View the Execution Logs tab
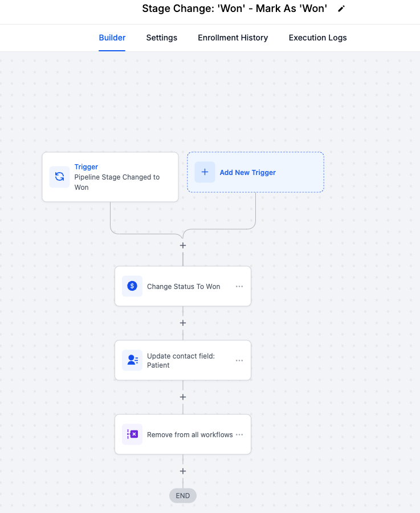 coord(317,38)
